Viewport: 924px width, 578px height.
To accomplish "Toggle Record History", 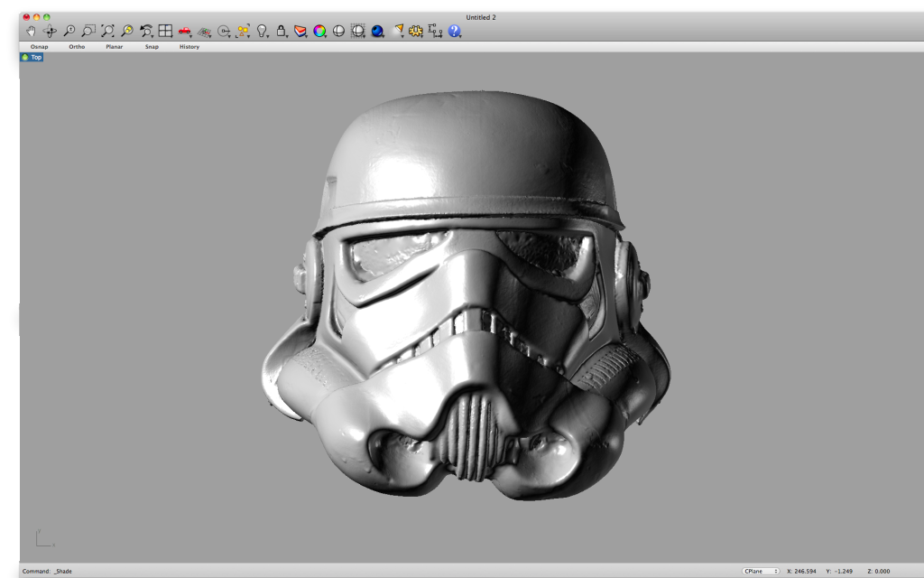I will 189,47.
